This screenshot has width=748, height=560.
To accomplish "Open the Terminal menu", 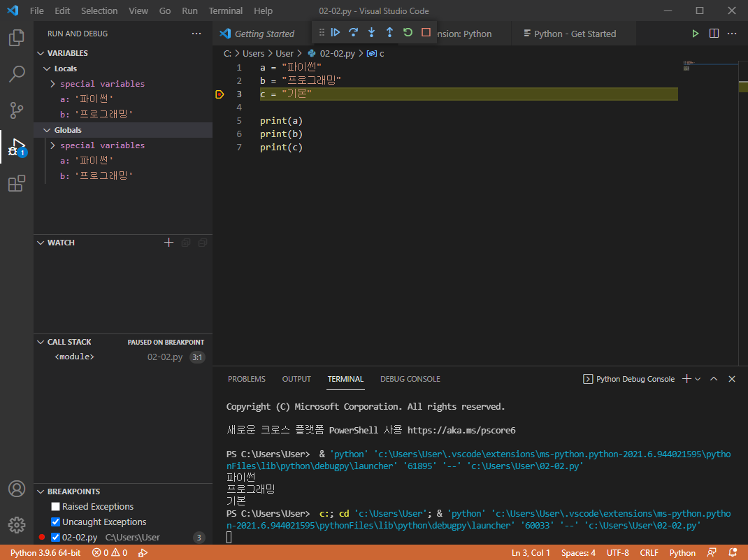I will coord(226,10).
